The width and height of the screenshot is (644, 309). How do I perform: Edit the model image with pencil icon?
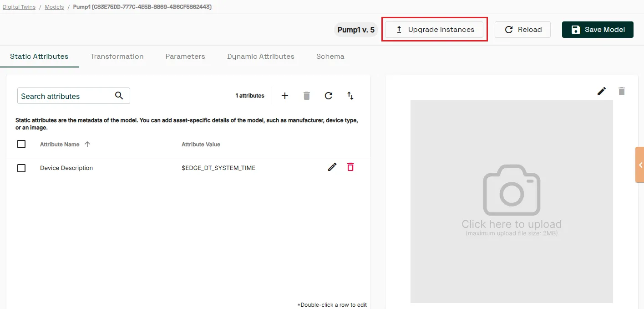click(x=602, y=91)
